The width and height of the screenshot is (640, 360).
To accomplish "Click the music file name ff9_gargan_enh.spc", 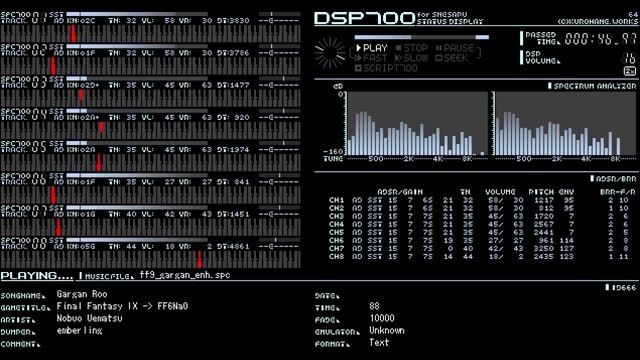I will pyautogui.click(x=184, y=275).
